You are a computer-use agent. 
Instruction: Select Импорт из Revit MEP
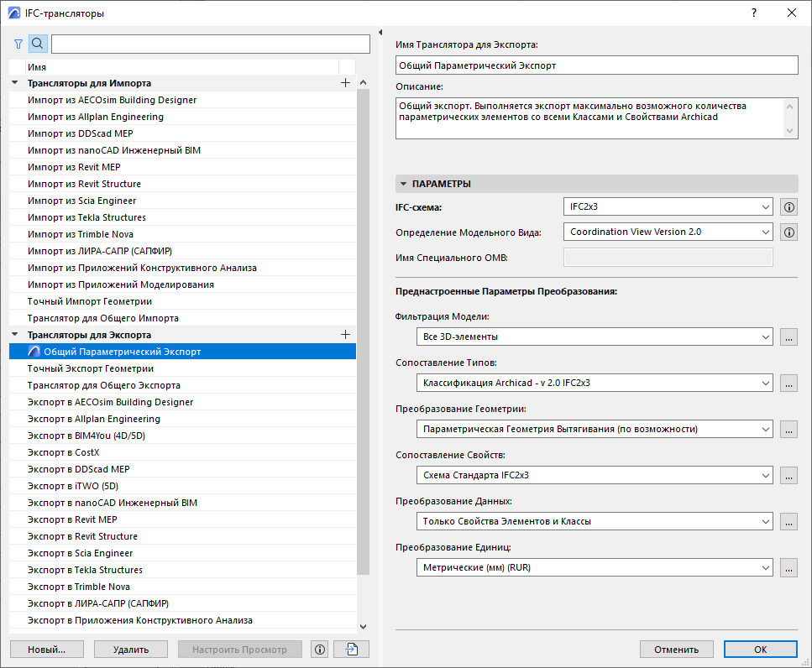click(182, 167)
